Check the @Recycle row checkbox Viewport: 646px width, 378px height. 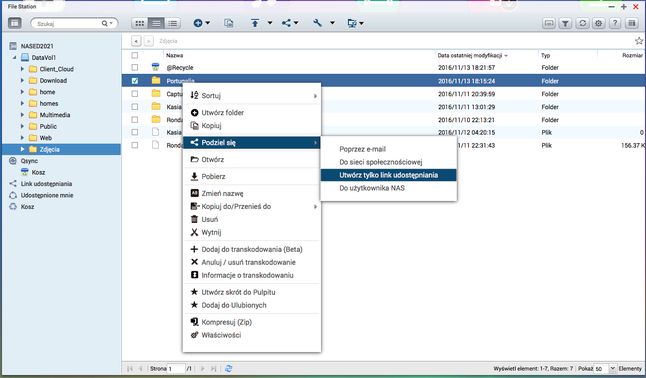[135, 67]
